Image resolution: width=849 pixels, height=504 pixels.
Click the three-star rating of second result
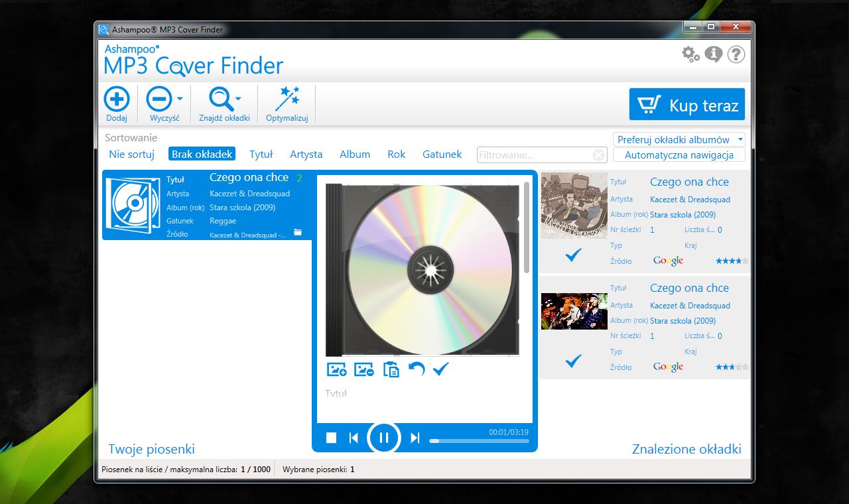point(732,367)
